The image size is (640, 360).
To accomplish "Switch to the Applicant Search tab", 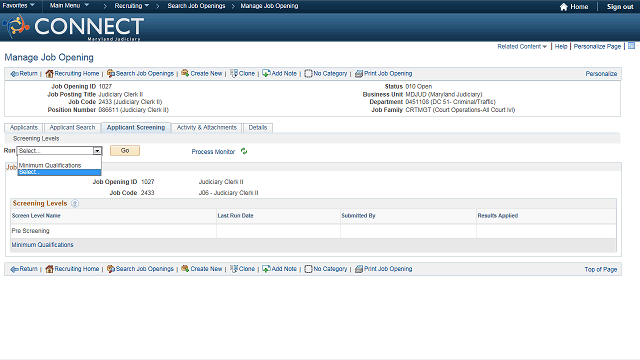I will [72, 128].
